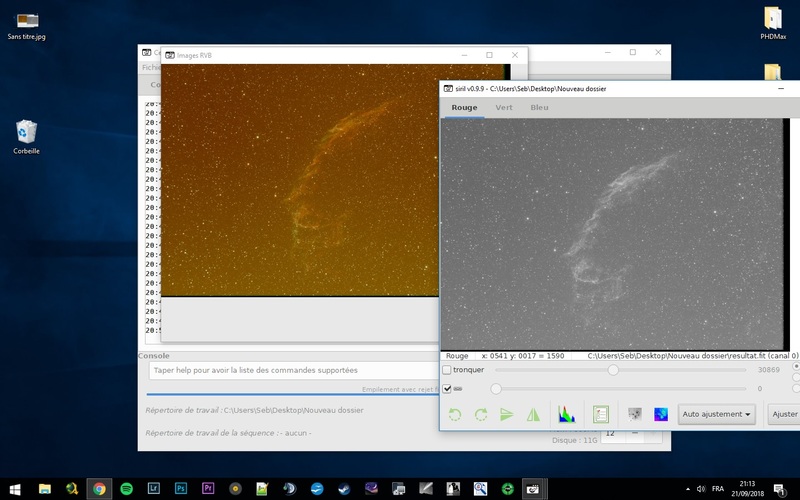Rotate image counter-clockwise in Siril toolbar

tap(455, 414)
